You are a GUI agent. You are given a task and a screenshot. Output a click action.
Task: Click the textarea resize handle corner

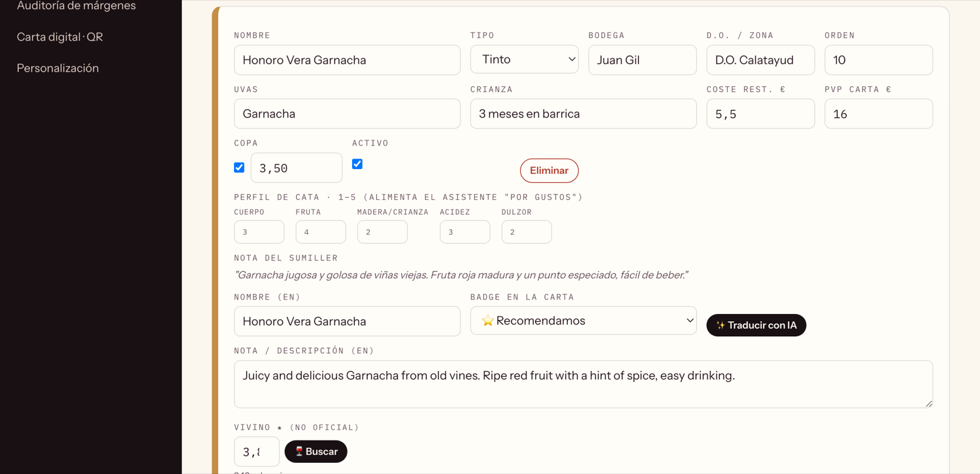[x=928, y=403]
